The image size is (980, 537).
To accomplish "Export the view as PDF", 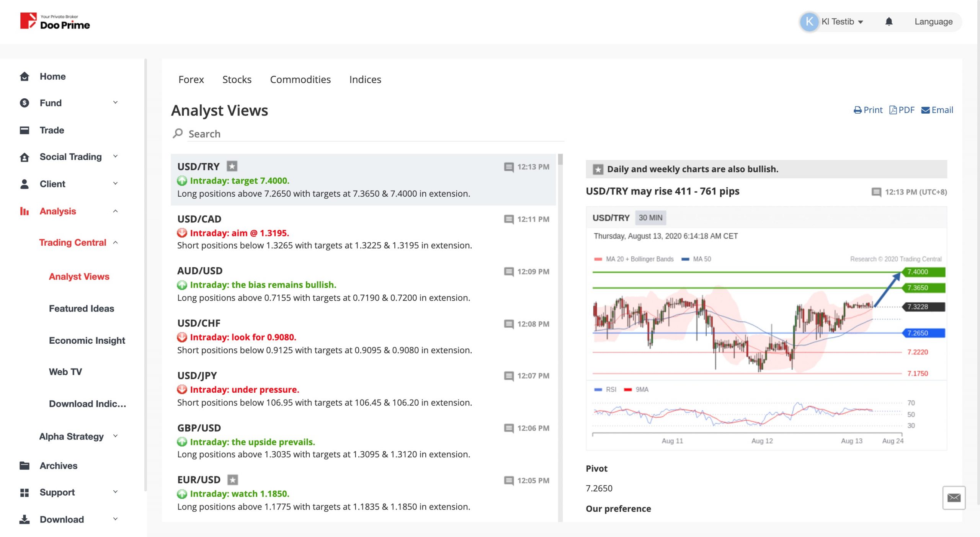I will click(x=902, y=110).
